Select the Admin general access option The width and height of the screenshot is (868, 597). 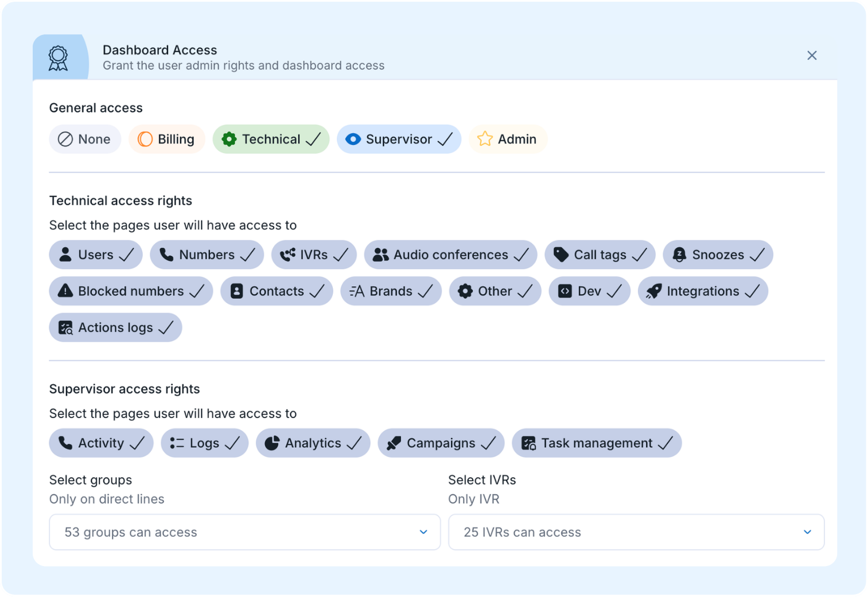[508, 139]
